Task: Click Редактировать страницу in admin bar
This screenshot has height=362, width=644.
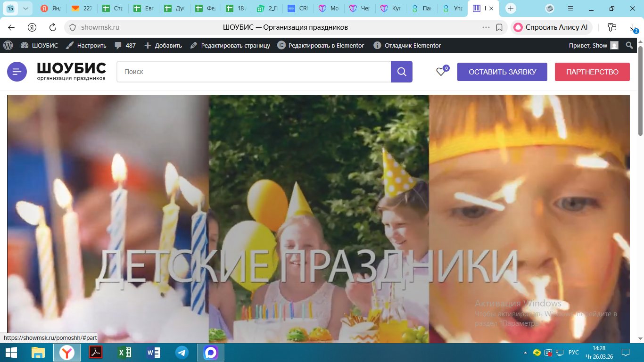Action: pos(230,45)
